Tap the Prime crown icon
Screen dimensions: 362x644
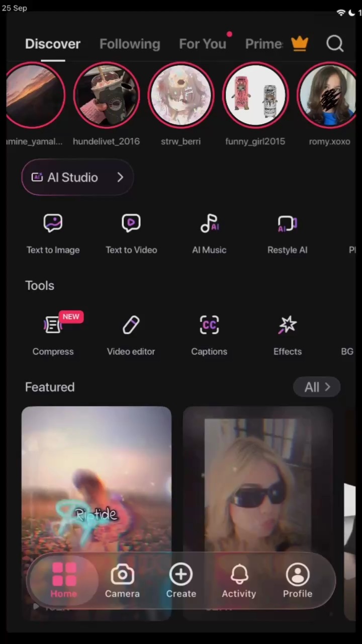pos(300,44)
